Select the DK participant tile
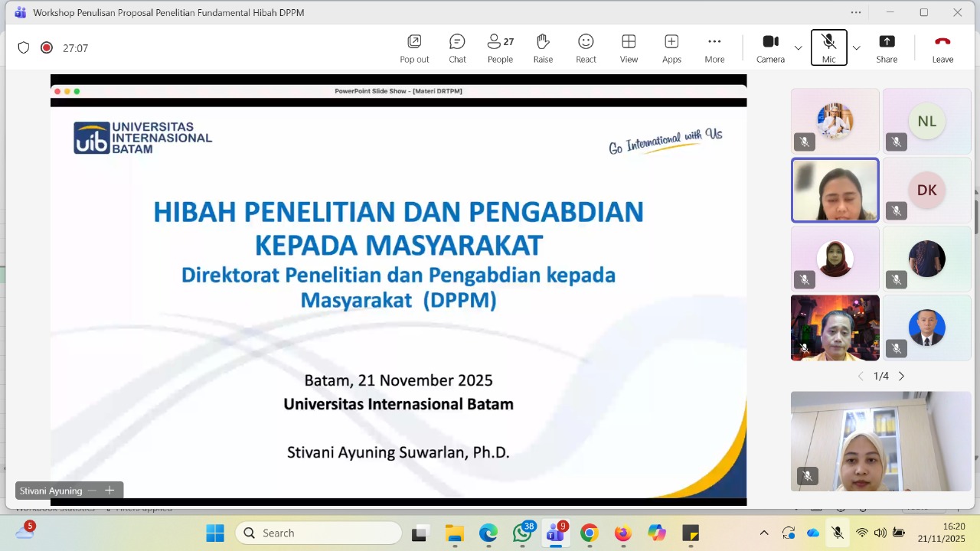This screenshot has width=980, height=551. tap(926, 191)
